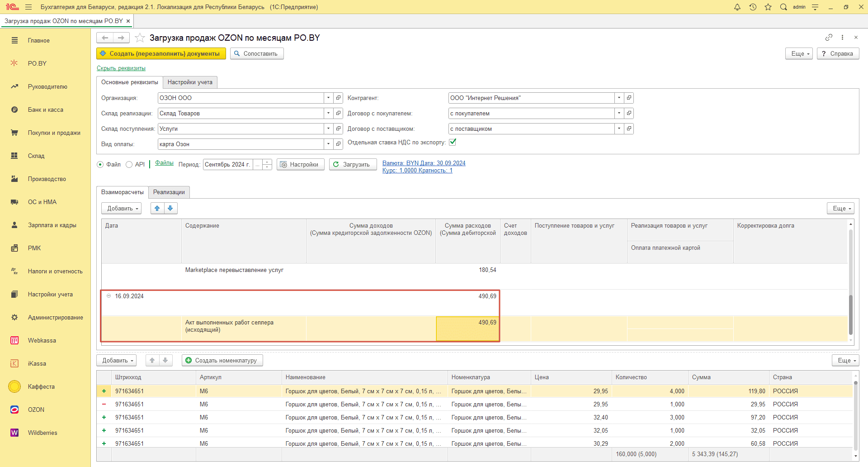Open the Валюта: BYN Дата link
Image resolution: width=868 pixels, height=467 pixels.
pyautogui.click(x=424, y=163)
